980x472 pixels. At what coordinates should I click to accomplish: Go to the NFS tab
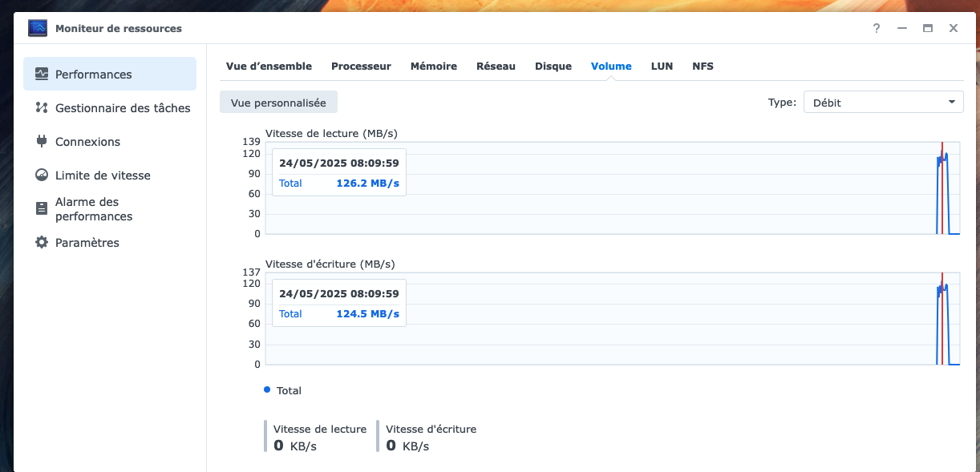703,67
